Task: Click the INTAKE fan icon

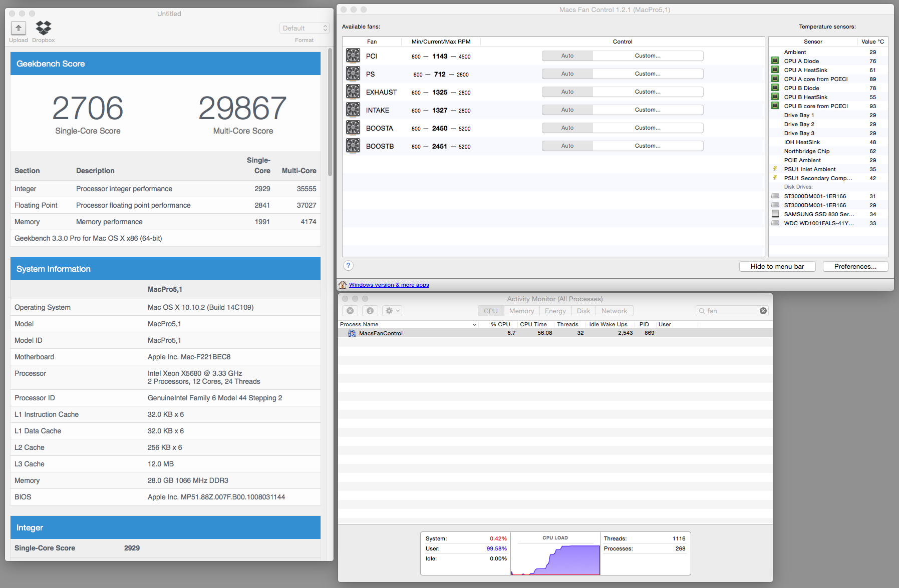Action: coord(353,110)
